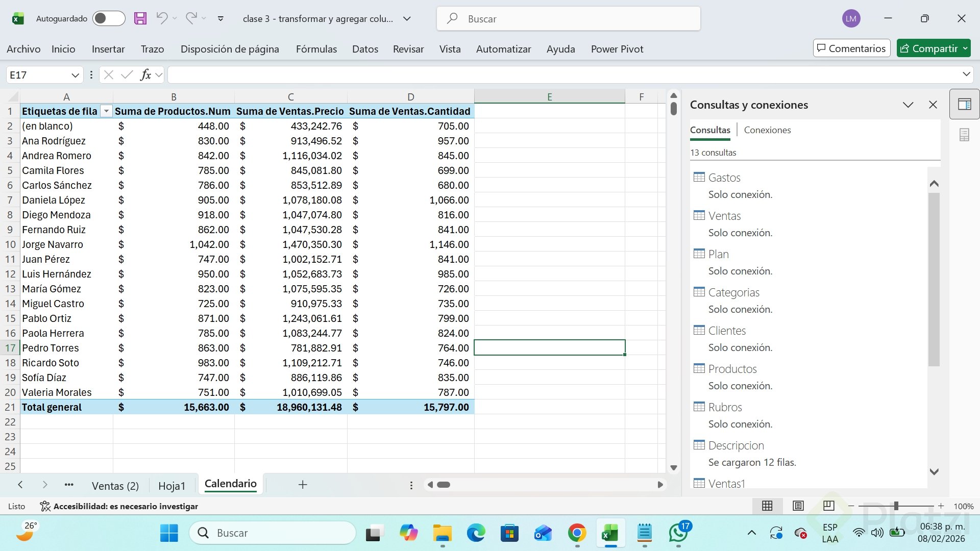Click the Comentarios button
Viewport: 980px width, 551px height.
coord(851,48)
